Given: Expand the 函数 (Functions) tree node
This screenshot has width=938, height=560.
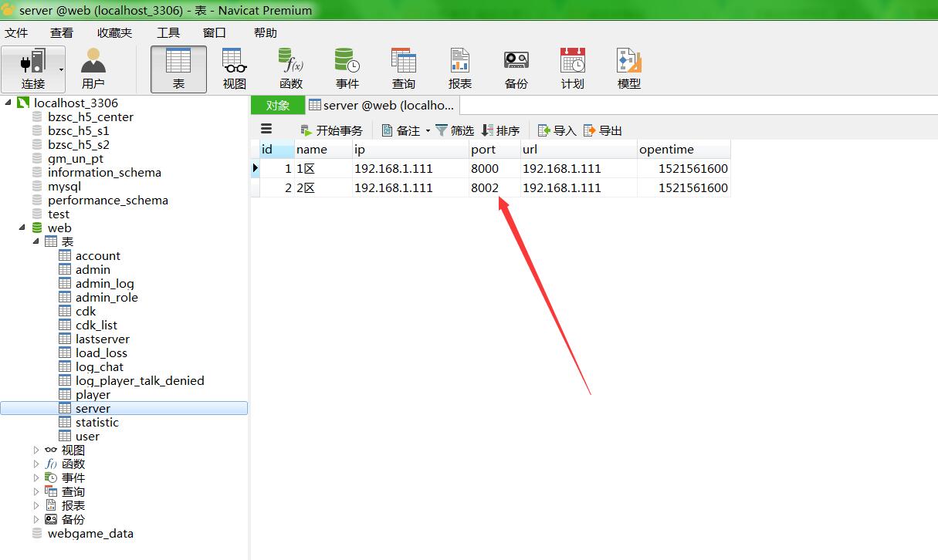Looking at the screenshot, I should [x=36, y=464].
